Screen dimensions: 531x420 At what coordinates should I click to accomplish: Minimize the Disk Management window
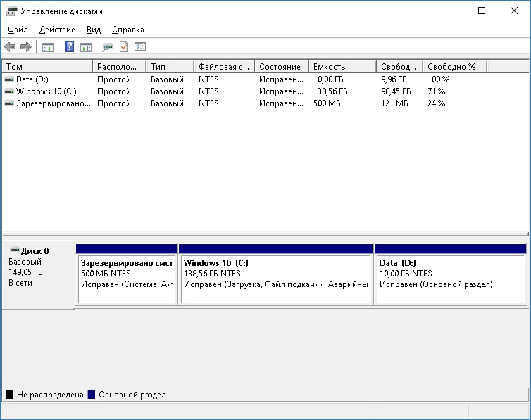click(x=450, y=11)
